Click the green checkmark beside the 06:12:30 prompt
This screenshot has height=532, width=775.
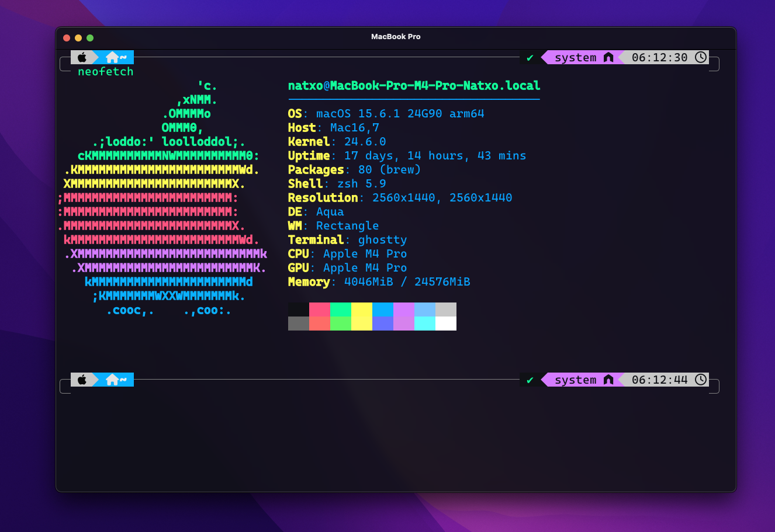point(530,58)
